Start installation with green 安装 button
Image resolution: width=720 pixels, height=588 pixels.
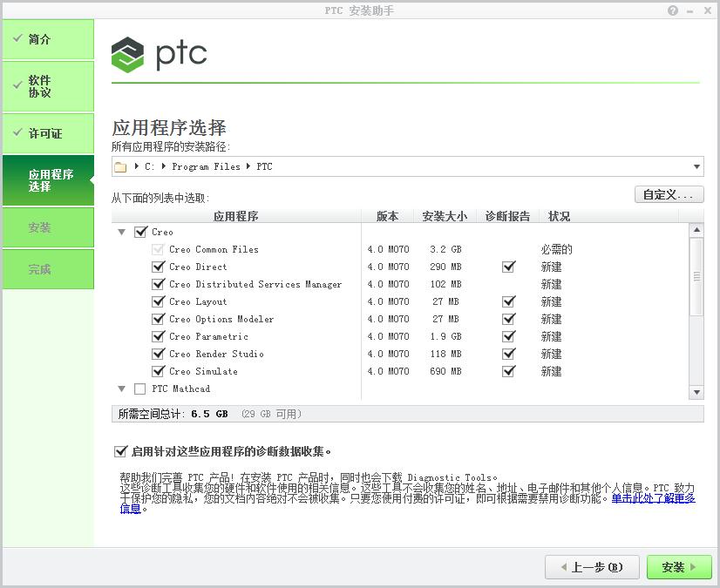click(679, 567)
